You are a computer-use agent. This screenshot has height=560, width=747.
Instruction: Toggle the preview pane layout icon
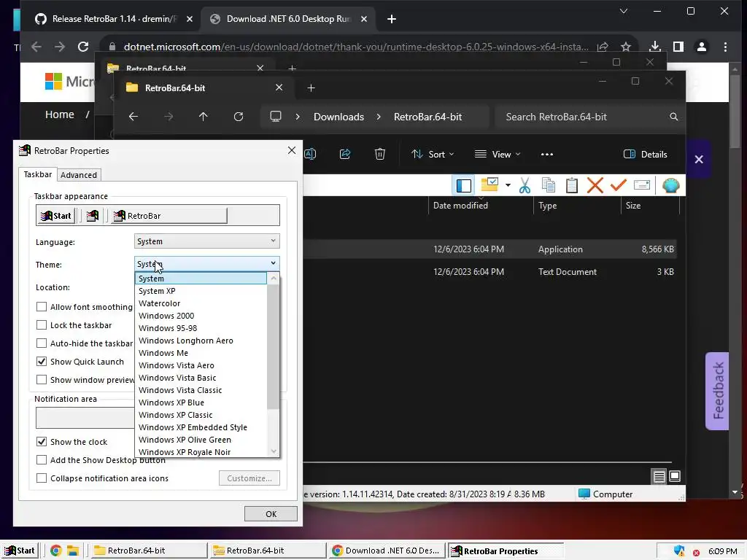463,185
